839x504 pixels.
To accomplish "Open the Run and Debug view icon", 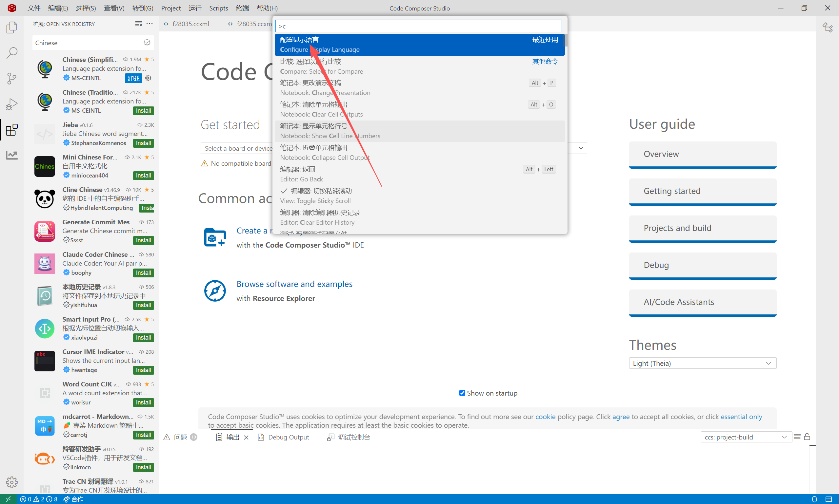I will (x=11, y=104).
